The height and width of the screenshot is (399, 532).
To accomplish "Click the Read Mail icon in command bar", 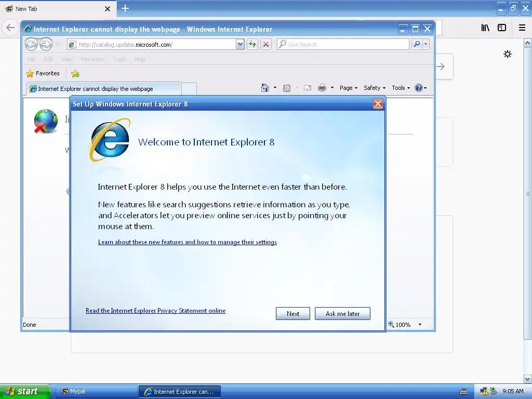I will point(308,88).
